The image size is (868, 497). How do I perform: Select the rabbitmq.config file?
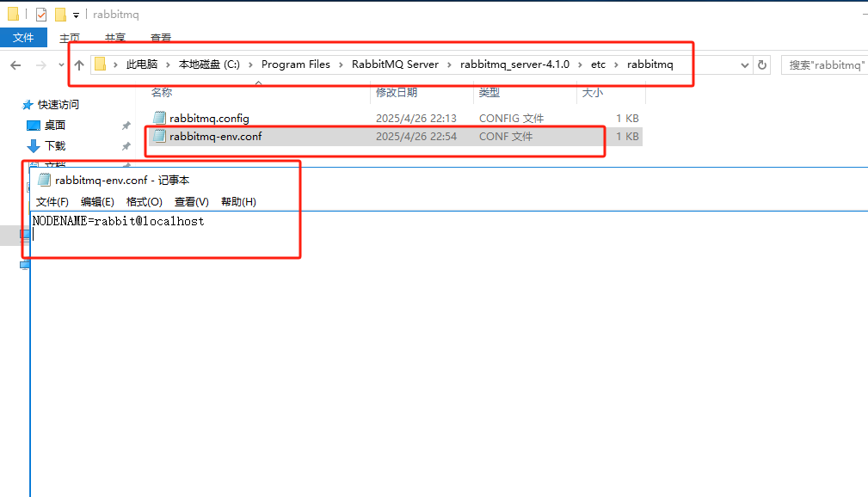click(209, 119)
